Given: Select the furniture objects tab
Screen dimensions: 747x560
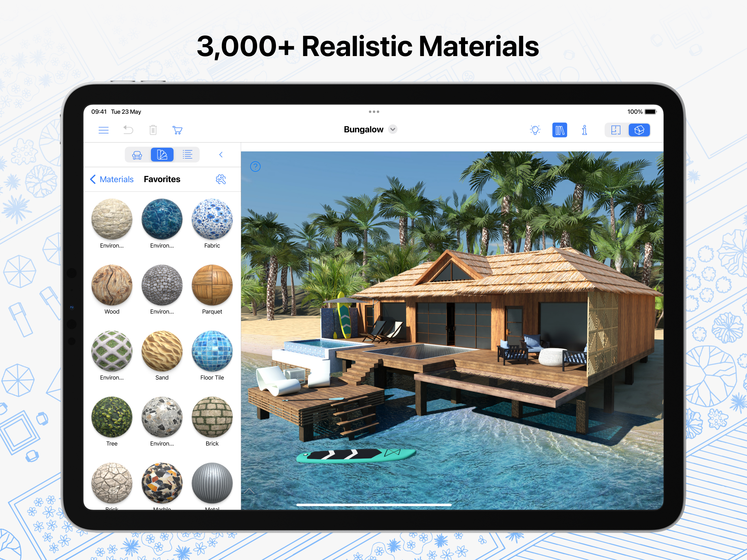Looking at the screenshot, I should coord(137,155).
